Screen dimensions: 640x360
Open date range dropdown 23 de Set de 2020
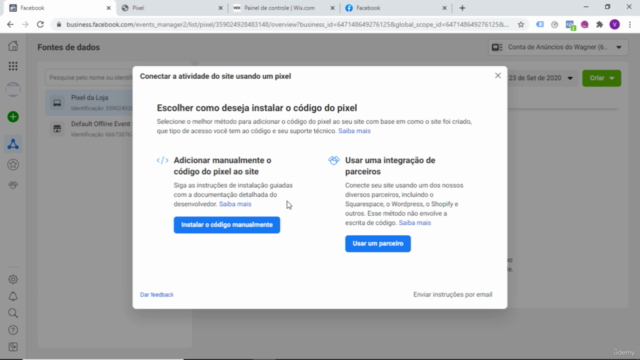[x=540, y=78]
